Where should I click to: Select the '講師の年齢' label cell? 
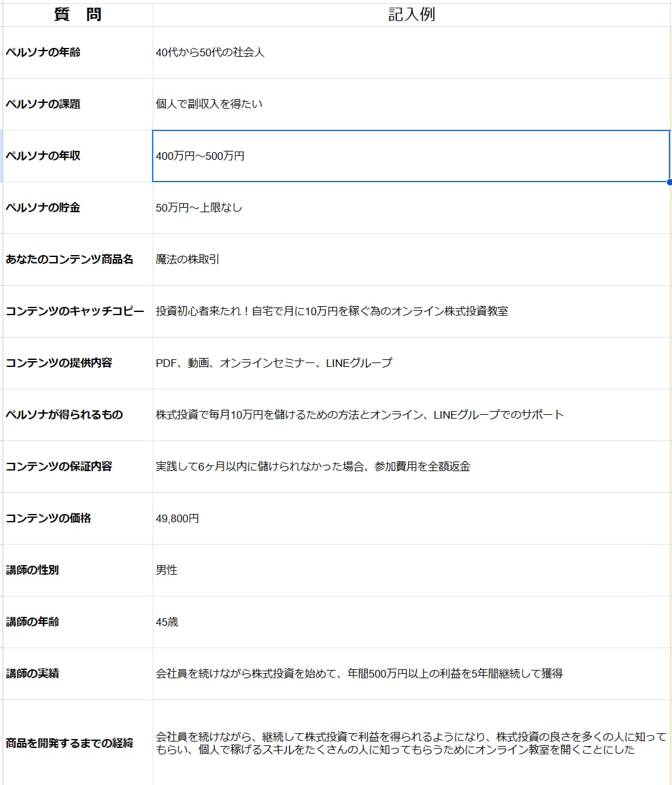pyautogui.click(x=78, y=622)
